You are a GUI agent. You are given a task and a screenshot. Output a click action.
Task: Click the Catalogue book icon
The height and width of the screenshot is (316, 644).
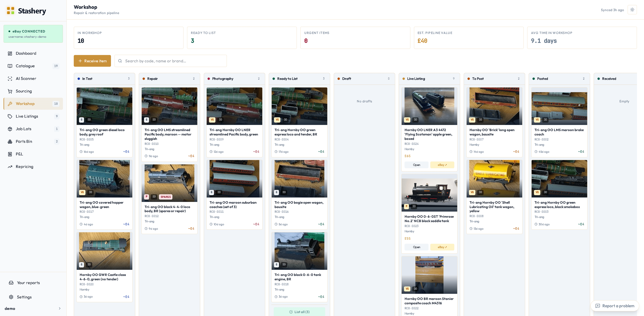(x=10, y=66)
